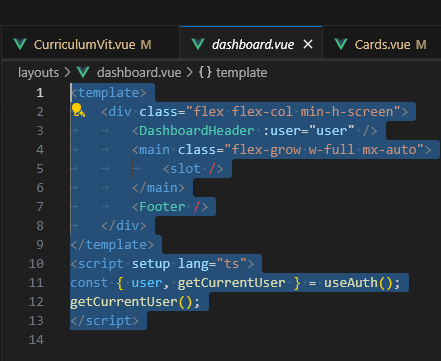The height and width of the screenshot is (361, 441).
Task: Click the opening template tag text
Action: click(109, 93)
